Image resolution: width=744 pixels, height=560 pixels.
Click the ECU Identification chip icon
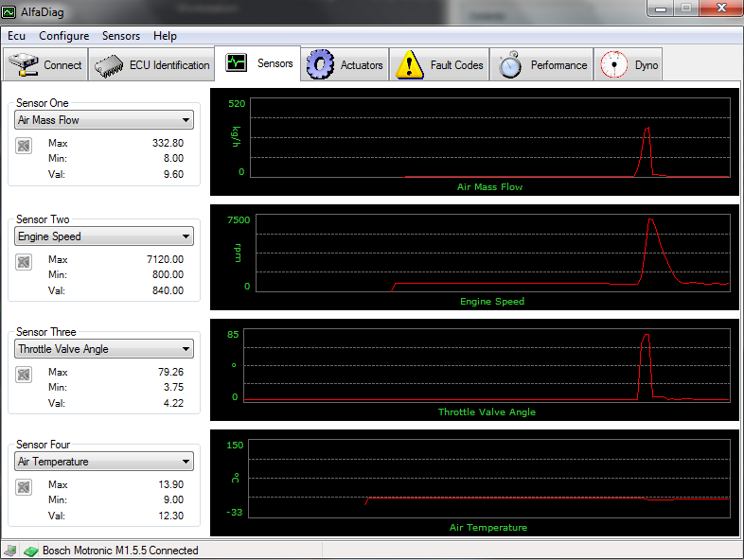110,65
